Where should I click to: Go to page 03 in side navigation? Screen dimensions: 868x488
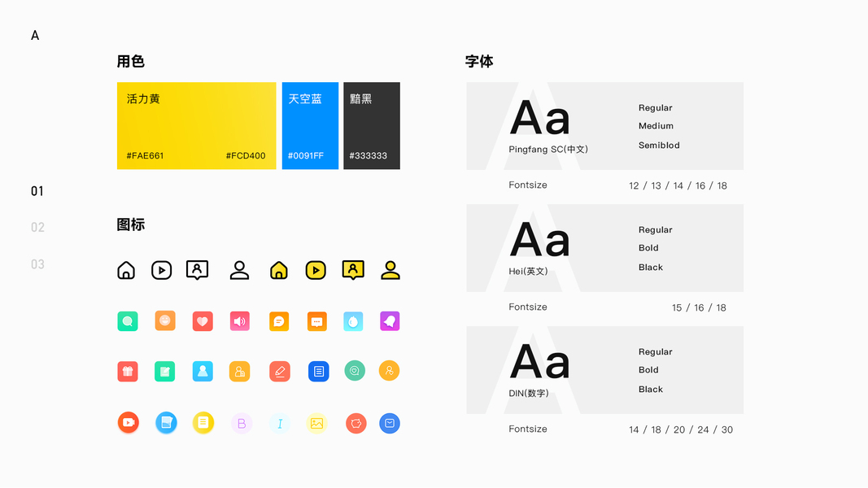[37, 264]
